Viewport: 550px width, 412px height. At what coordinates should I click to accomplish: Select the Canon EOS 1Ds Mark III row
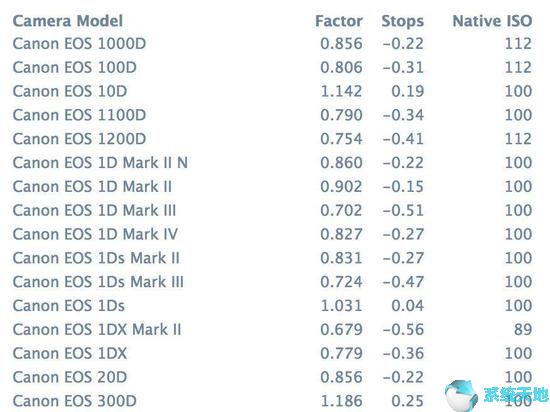click(x=272, y=282)
